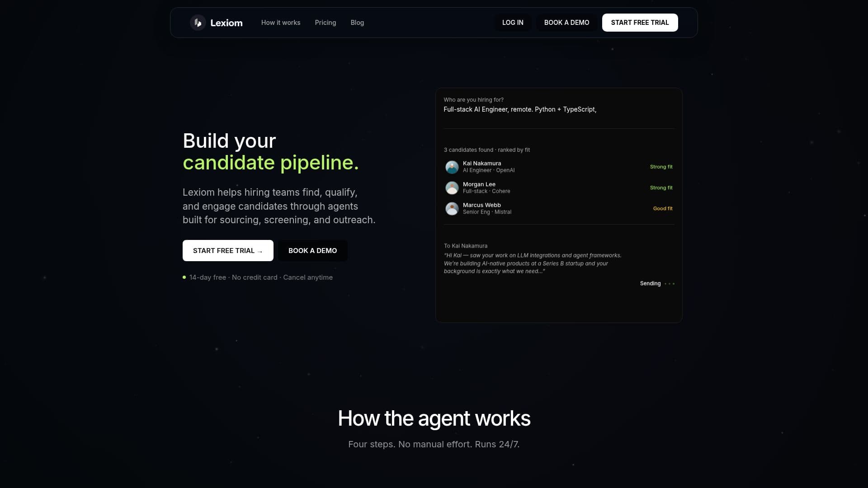868x488 pixels.
Task: Click the hero BOOK A DEMO button
Action: click(x=312, y=251)
